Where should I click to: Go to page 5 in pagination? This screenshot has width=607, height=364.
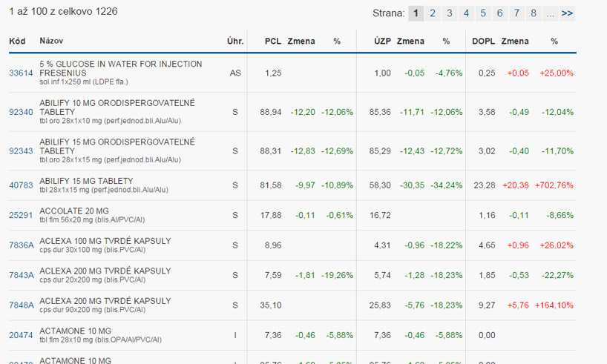coord(483,13)
